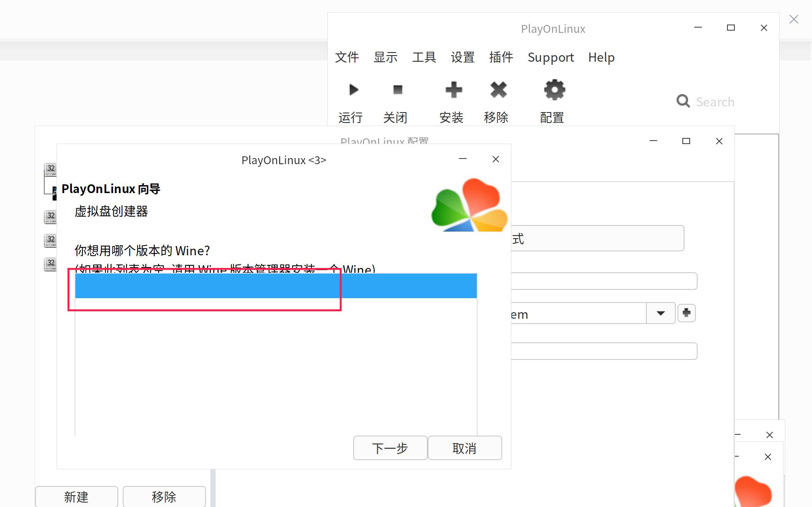Screen dimensions: 812x507
Task: Select the 安装 (Install) plus icon
Action: click(x=454, y=90)
